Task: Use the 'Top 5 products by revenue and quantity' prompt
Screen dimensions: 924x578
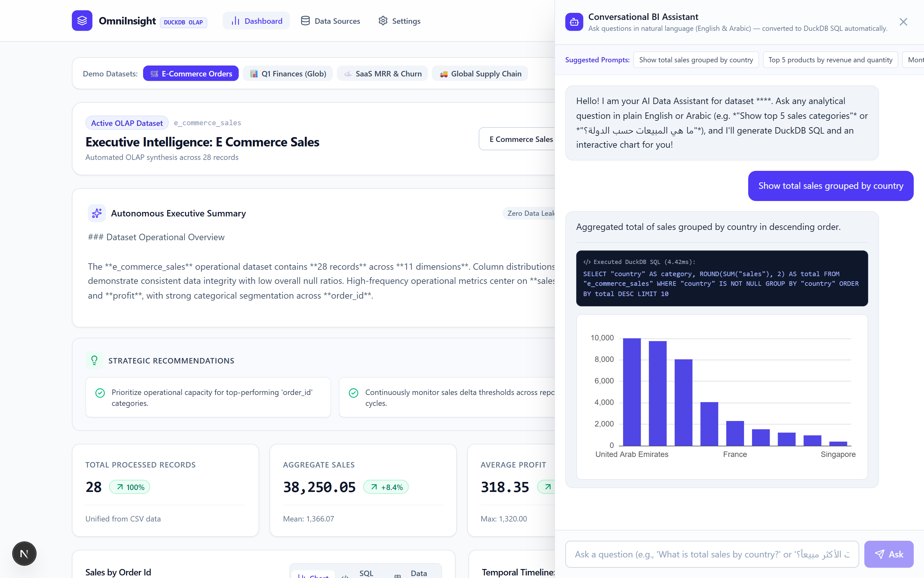Action: (830, 60)
